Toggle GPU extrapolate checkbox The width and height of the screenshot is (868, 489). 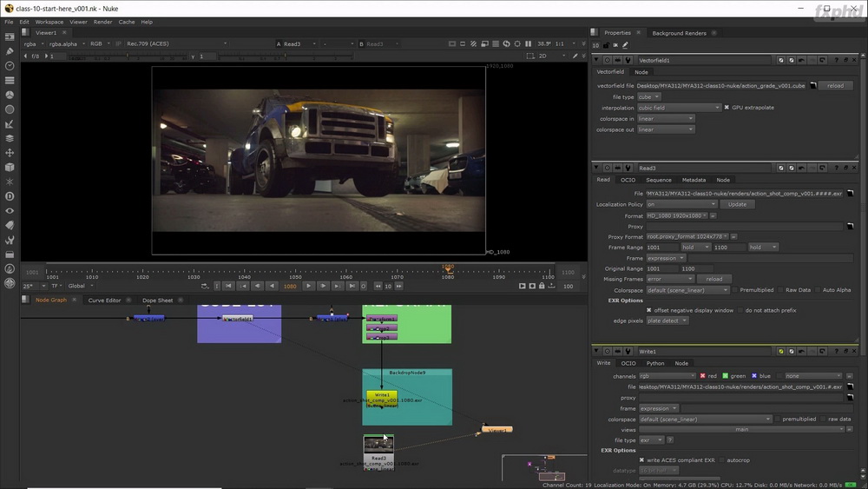point(727,108)
